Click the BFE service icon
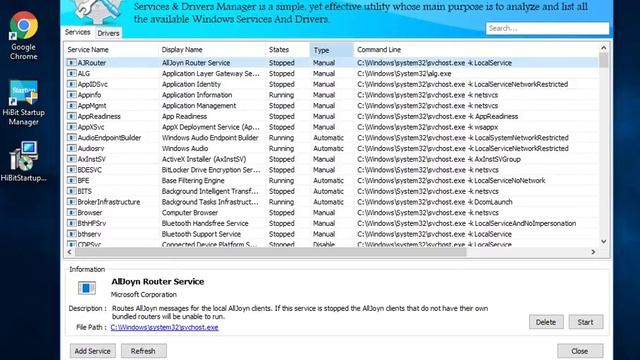 71,180
